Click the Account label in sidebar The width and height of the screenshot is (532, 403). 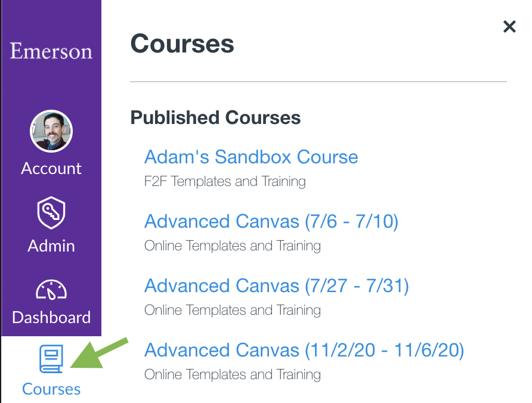[51, 168]
